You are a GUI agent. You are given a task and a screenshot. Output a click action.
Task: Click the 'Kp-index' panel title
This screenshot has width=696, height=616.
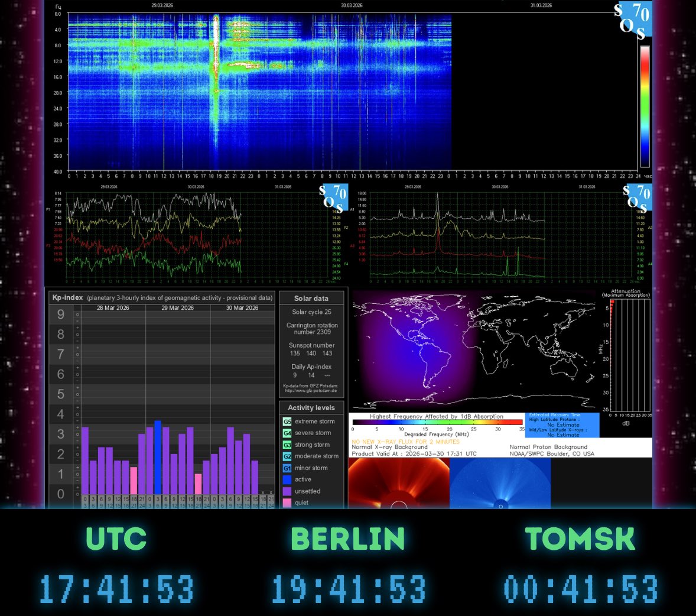pos(67,297)
